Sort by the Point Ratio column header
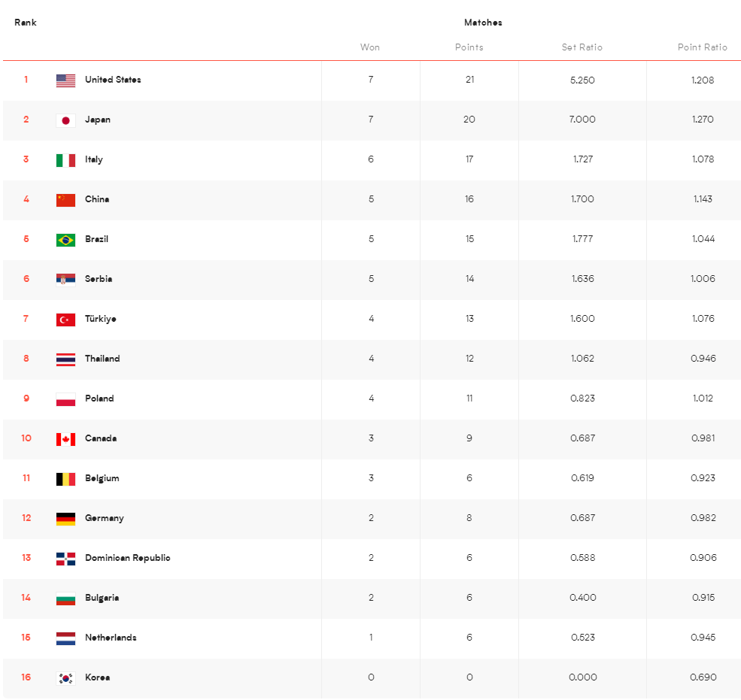Image resolution: width=741 pixels, height=700 pixels. pos(702,47)
